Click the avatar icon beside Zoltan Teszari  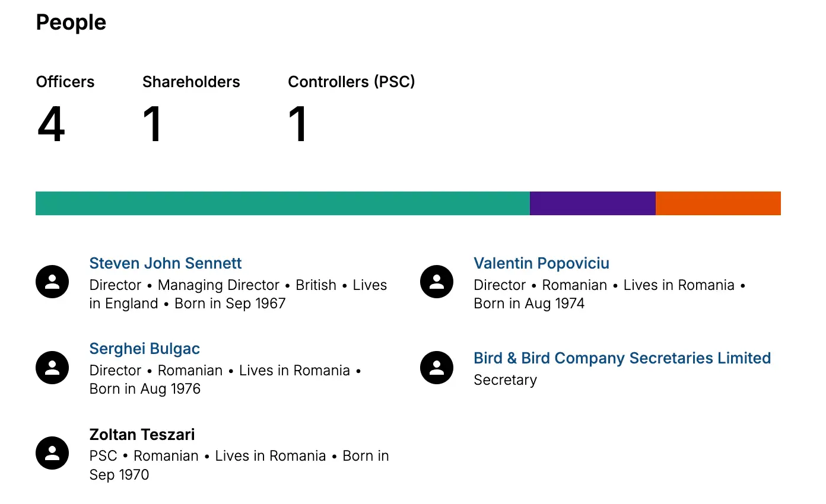click(x=52, y=453)
